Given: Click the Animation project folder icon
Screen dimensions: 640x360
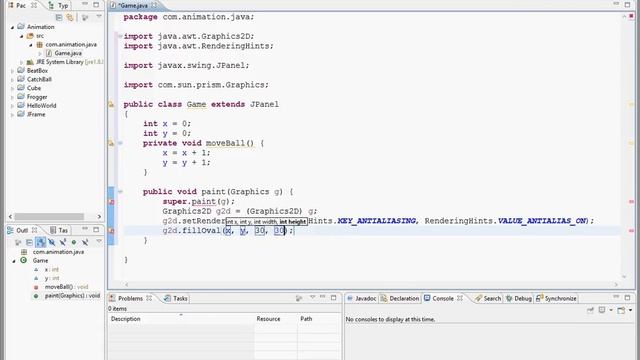Looking at the screenshot, I should click(x=21, y=27).
